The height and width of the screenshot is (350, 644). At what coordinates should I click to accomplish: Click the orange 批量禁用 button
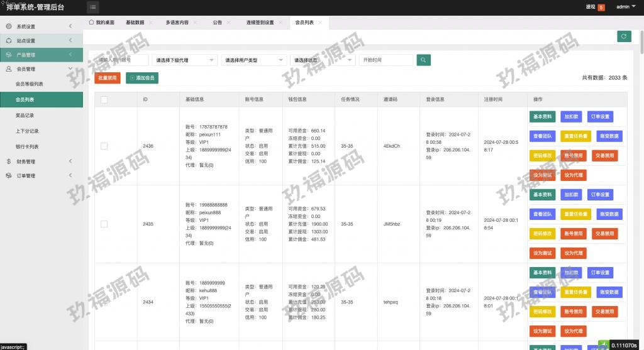(x=107, y=78)
